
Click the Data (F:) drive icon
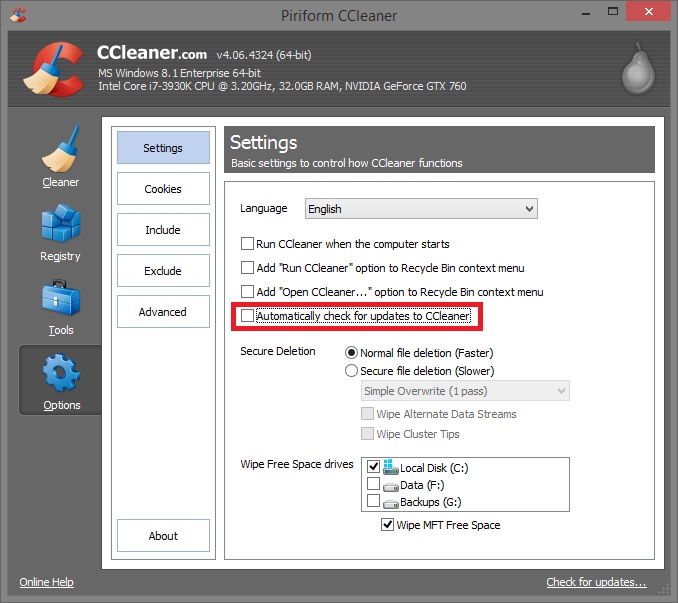pyautogui.click(x=391, y=487)
